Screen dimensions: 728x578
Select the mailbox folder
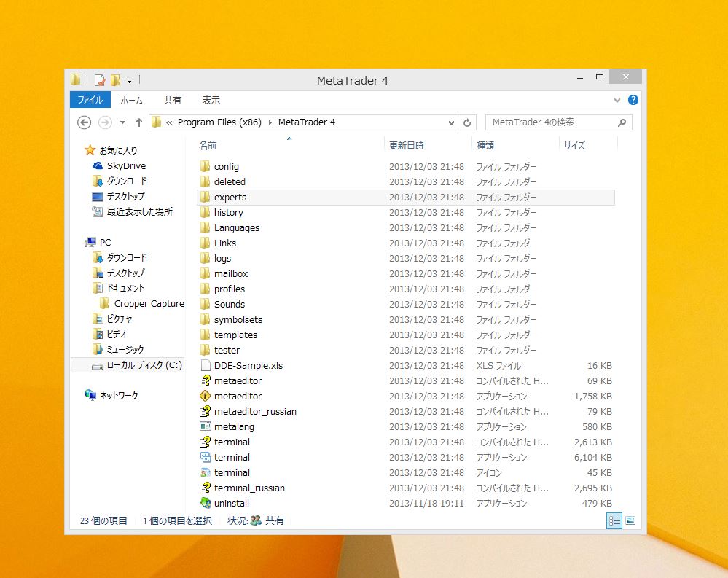pyautogui.click(x=231, y=273)
